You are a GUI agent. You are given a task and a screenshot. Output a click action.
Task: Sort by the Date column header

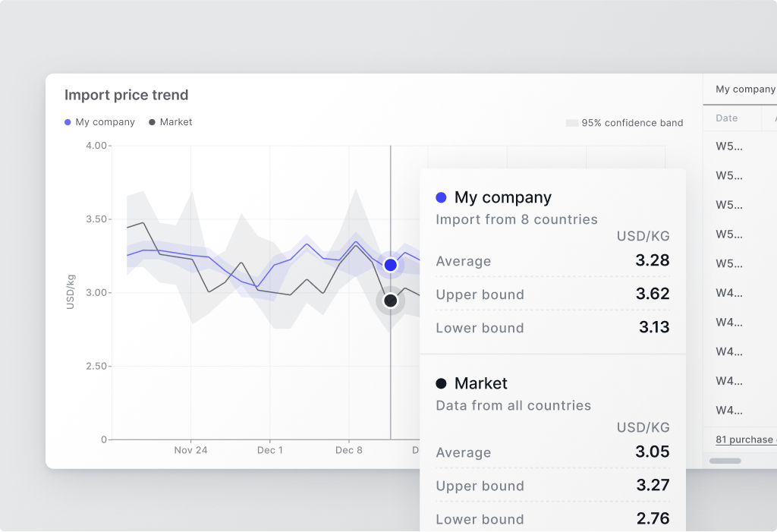point(726,118)
